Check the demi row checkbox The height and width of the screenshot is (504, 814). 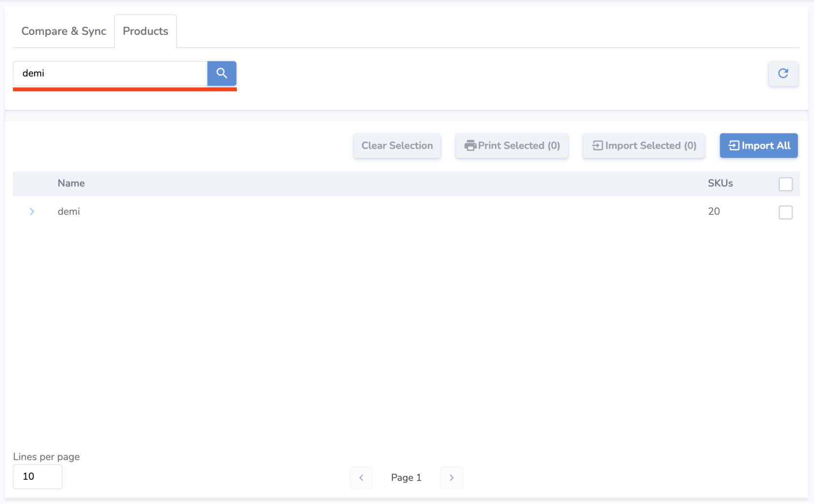pos(785,212)
